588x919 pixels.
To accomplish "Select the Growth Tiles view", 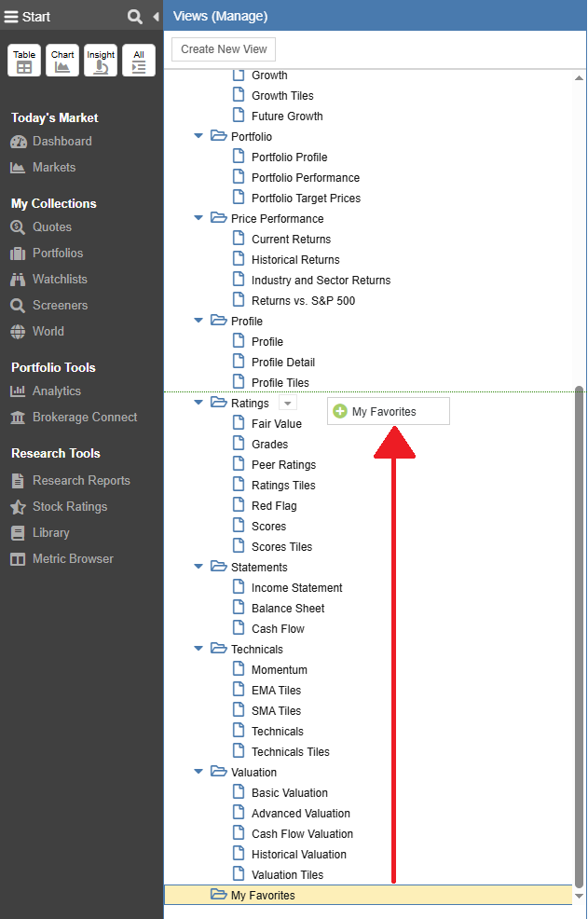I will pyautogui.click(x=282, y=95).
